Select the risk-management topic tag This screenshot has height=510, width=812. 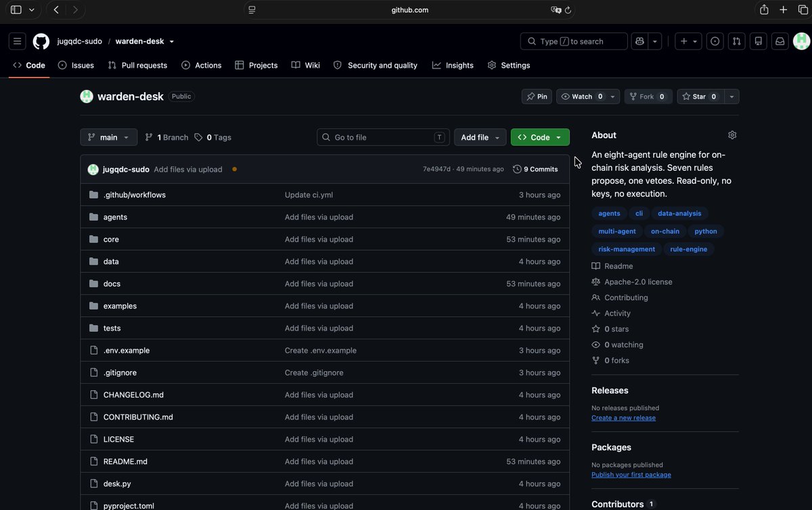[627, 249]
